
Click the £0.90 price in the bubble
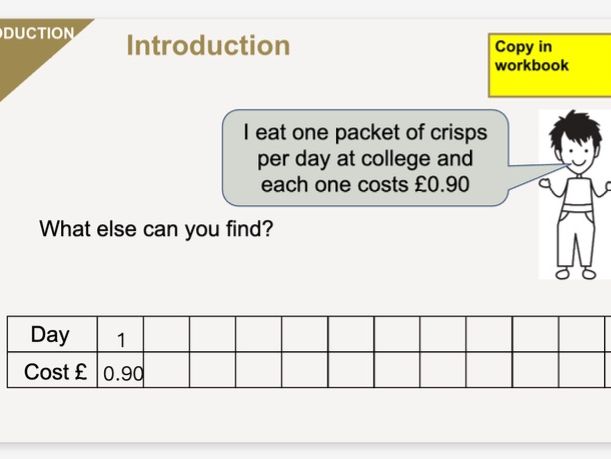pos(440,185)
